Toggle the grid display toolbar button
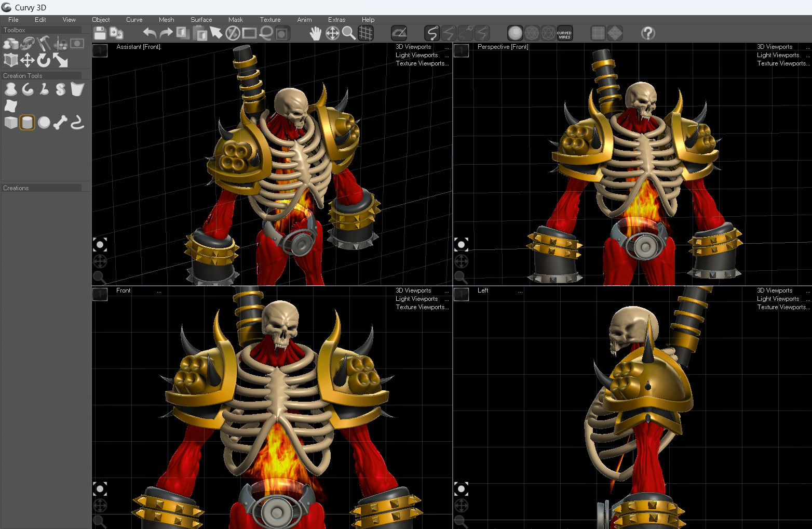This screenshot has width=812, height=529. [366, 33]
